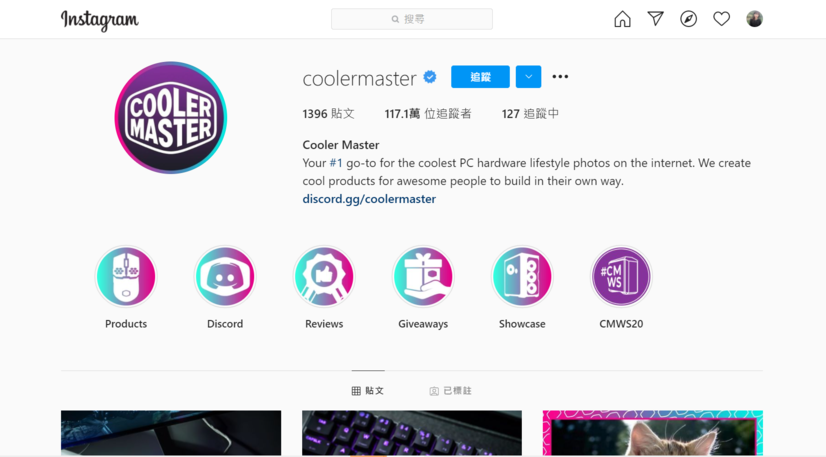Open activity heart notifications icon
Viewport: 826px width, 457px height.
(x=722, y=19)
